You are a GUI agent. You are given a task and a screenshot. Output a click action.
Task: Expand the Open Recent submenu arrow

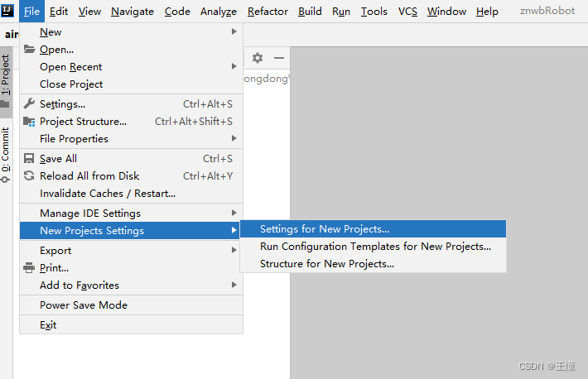coord(234,66)
